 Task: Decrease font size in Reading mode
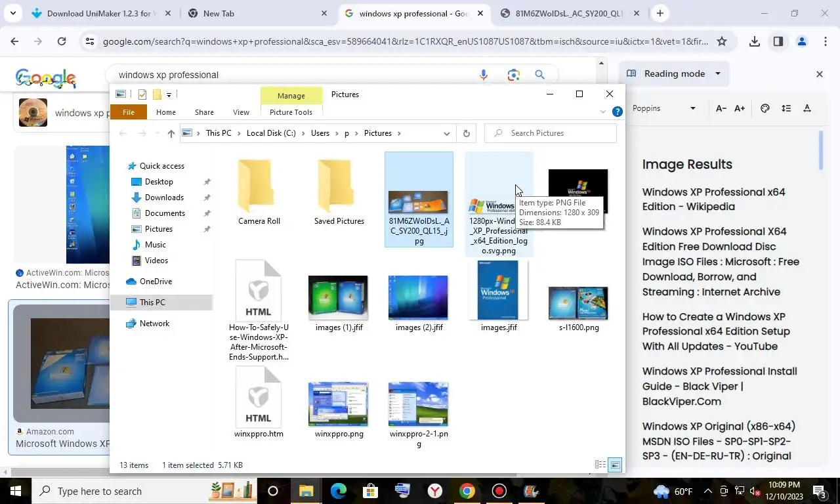721,108
